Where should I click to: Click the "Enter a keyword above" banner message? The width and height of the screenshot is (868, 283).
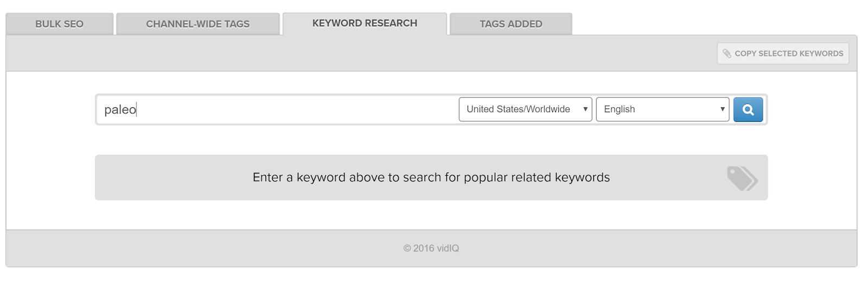[x=431, y=178]
